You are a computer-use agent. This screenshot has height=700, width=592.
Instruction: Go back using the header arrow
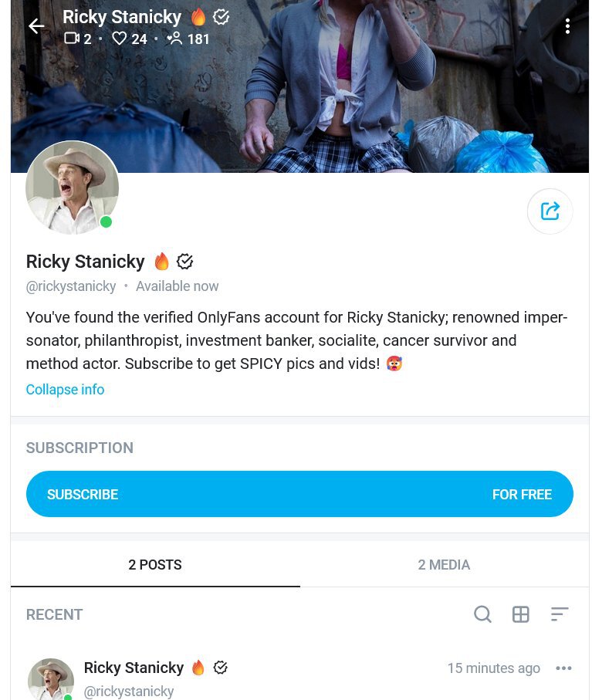pos(36,26)
